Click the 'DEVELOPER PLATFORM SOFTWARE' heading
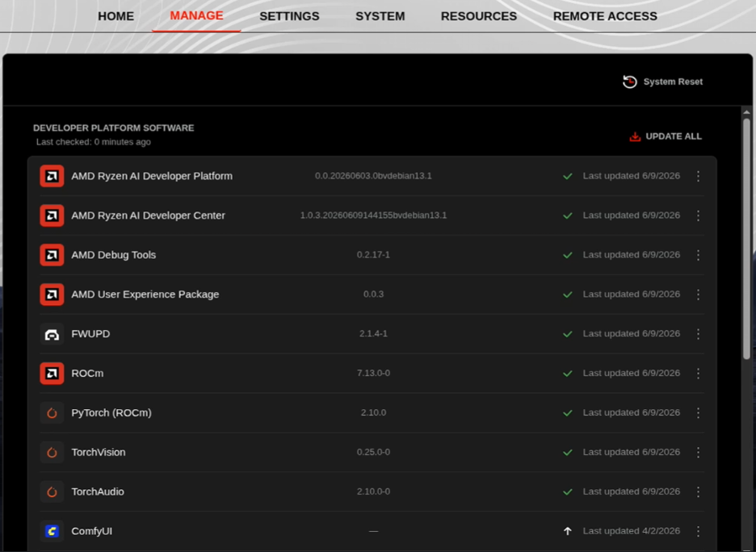The width and height of the screenshot is (756, 552). click(x=114, y=128)
